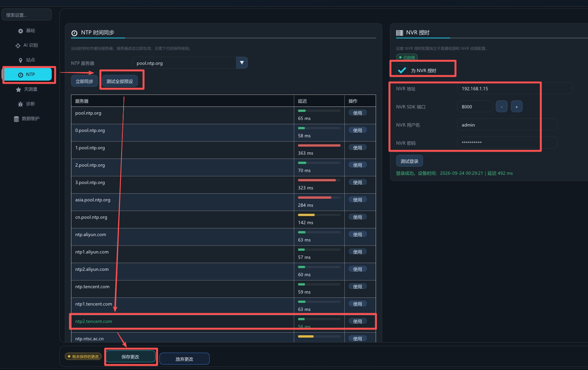Click the gear icon beside 基础
Image resolution: width=588 pixels, height=370 pixels.
(20, 31)
